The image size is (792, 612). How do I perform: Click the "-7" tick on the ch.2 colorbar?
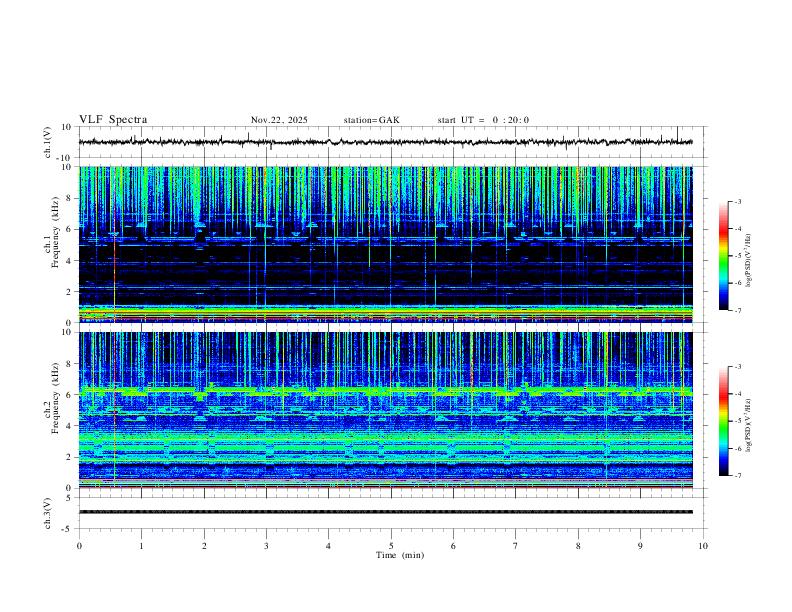click(x=737, y=475)
